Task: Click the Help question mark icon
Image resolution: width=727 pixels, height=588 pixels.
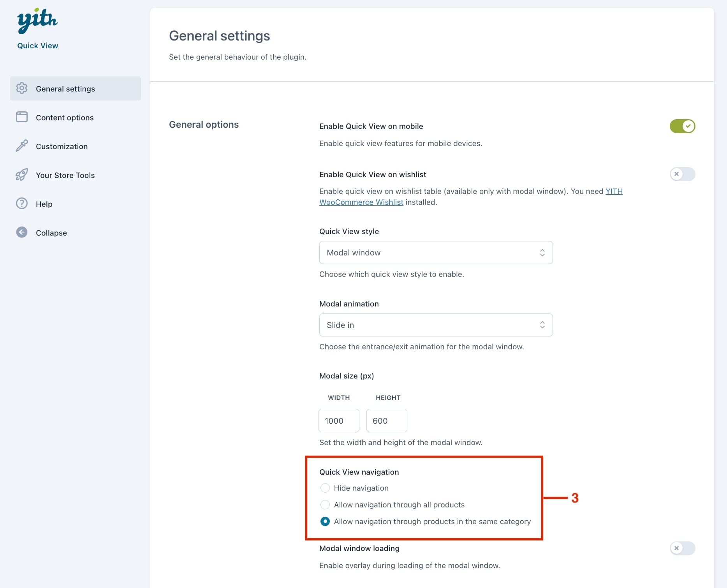Action: [22, 204]
